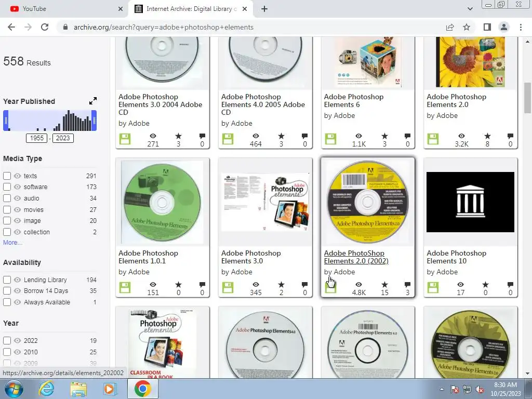Click the Classroom in a Book thumbnail
The width and height of the screenshot is (532, 399).
(162, 343)
